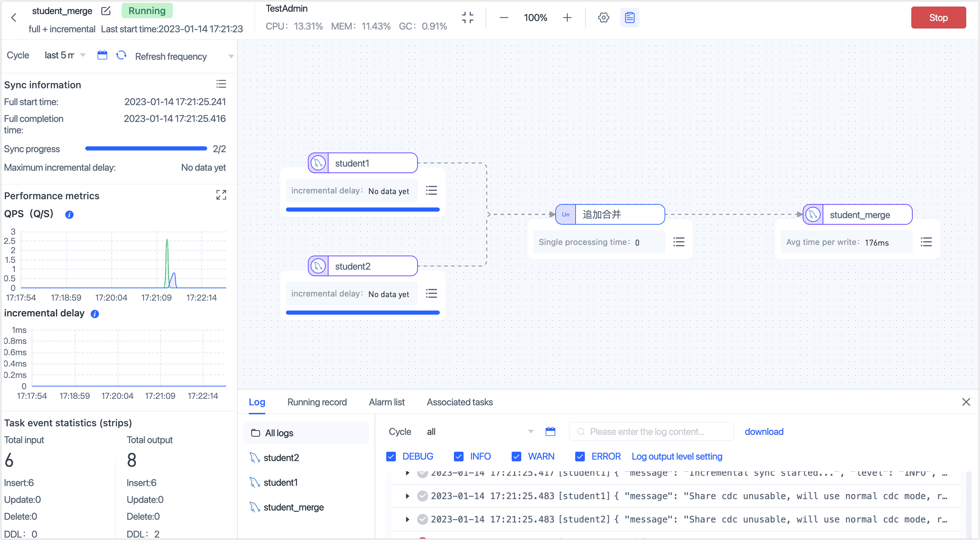Expand the first student1 Share cdc log entry
Viewport: 980px width, 540px height.
click(x=407, y=496)
